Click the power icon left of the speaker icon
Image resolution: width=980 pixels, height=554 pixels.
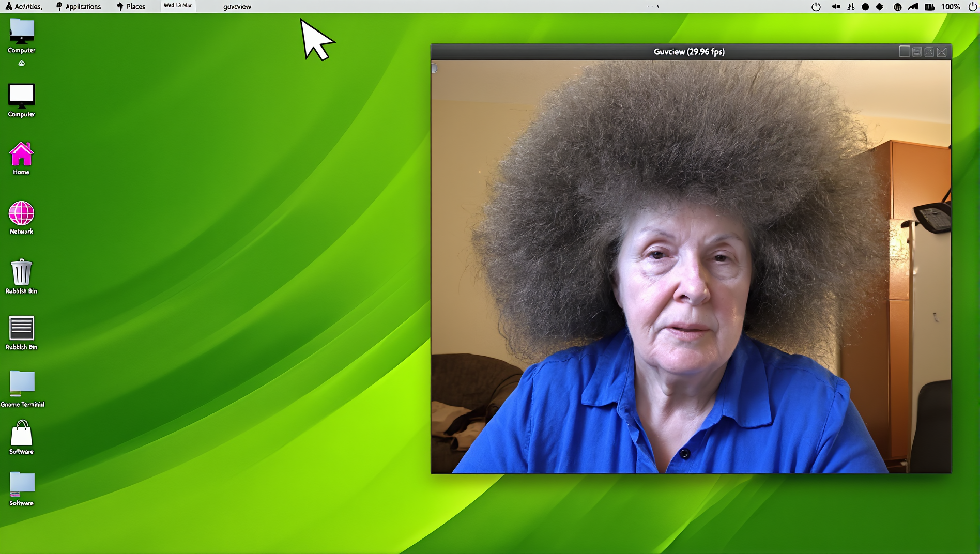coord(816,7)
